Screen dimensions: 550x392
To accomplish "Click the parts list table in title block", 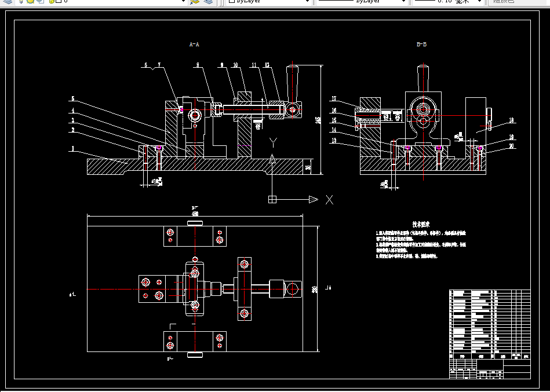I will click(x=490, y=324).
